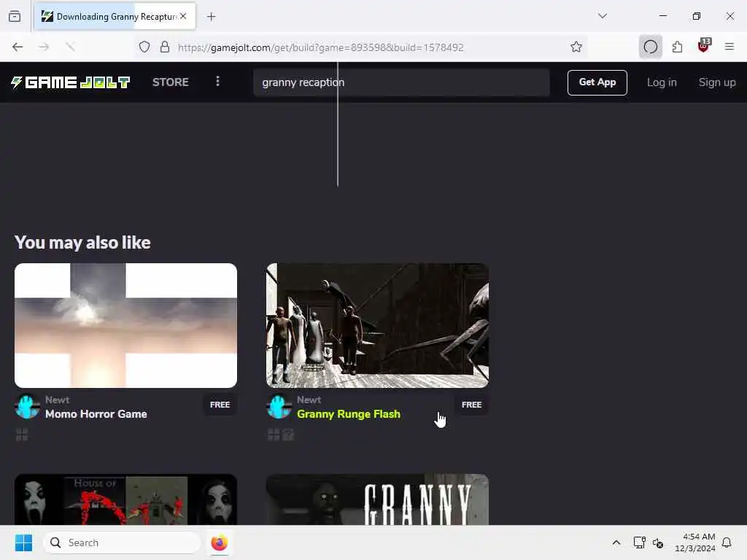This screenshot has height=560, width=747.
Task: Click the granny recaption search field
Action: click(401, 82)
